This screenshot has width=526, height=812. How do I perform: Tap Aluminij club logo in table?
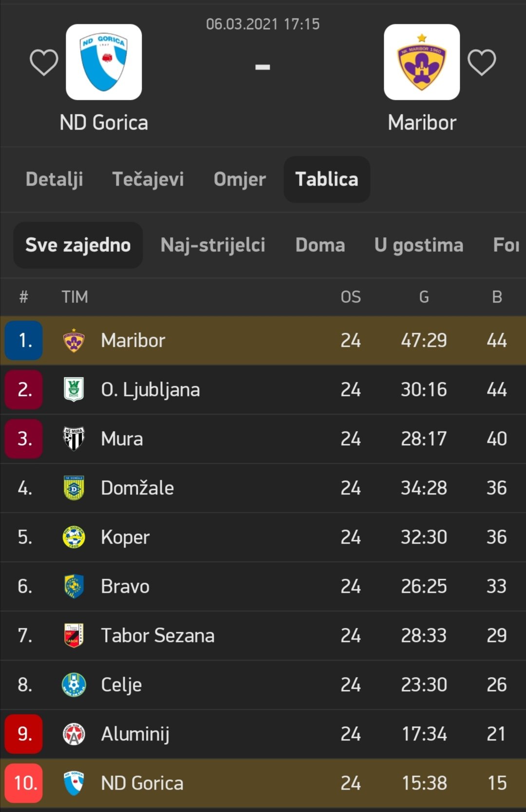tap(74, 734)
